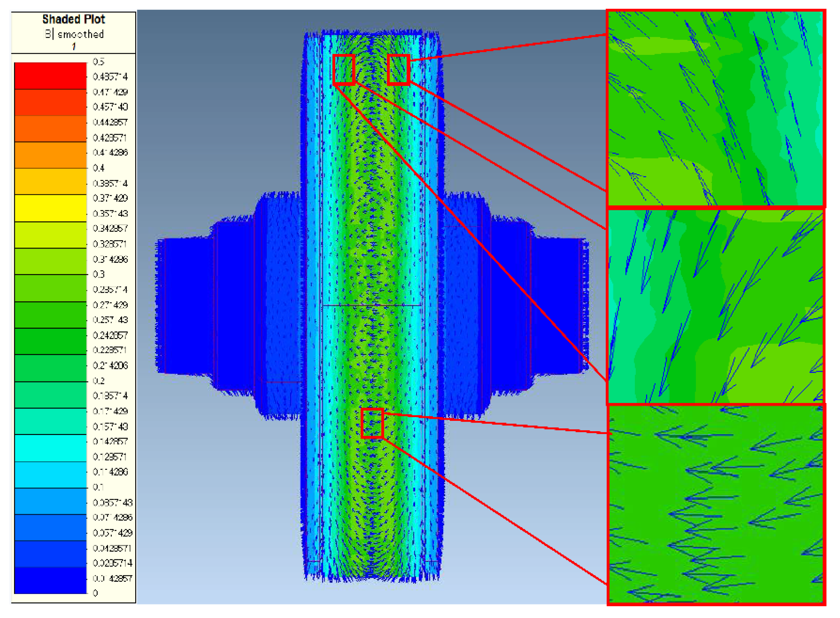Click the yellow swatch in the legend
The height and width of the screenshot is (618, 840).
coord(50,208)
